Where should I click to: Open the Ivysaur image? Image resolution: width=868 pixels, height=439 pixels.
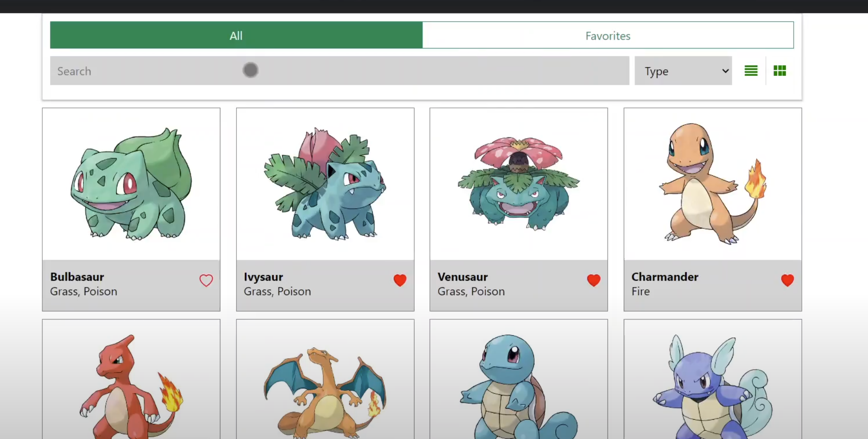[325, 184]
